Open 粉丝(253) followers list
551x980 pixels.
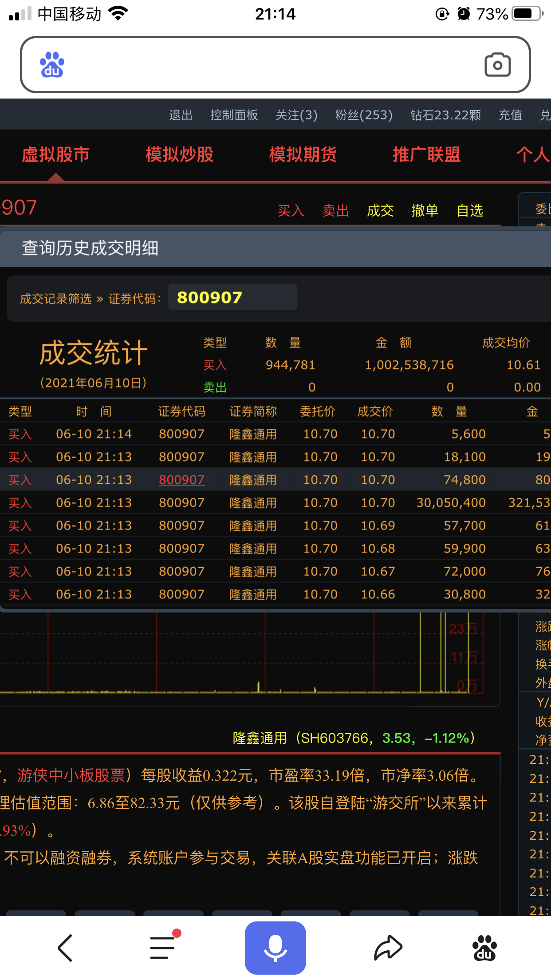(x=364, y=115)
